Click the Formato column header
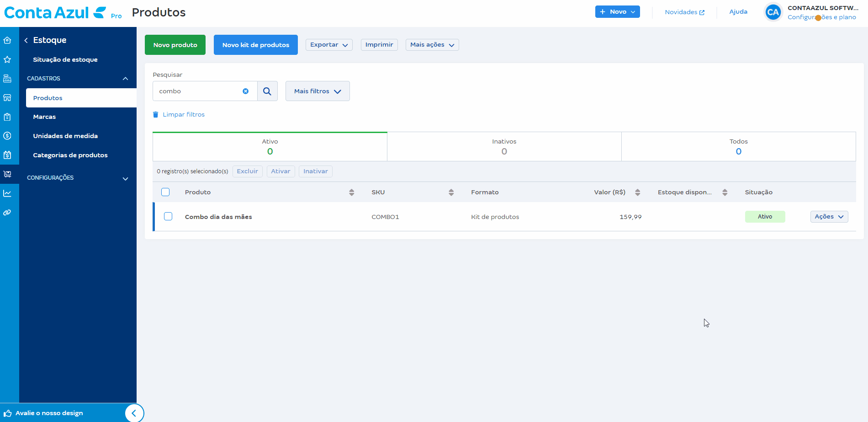 (x=485, y=192)
